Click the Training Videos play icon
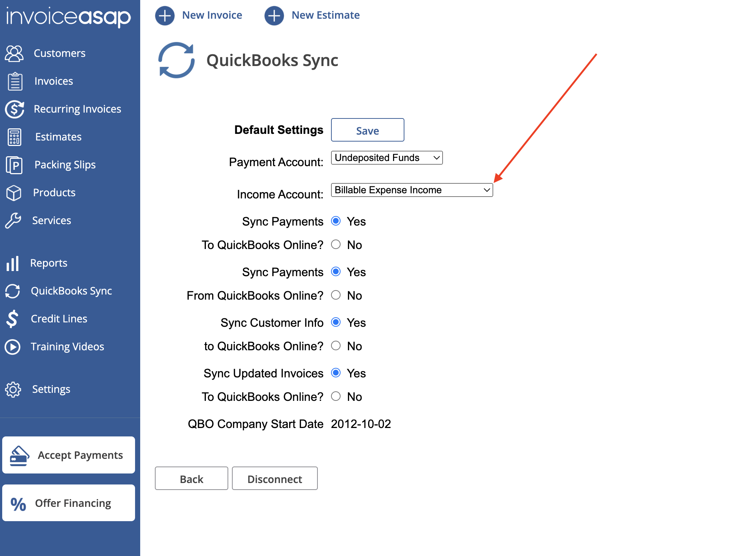 tap(13, 347)
